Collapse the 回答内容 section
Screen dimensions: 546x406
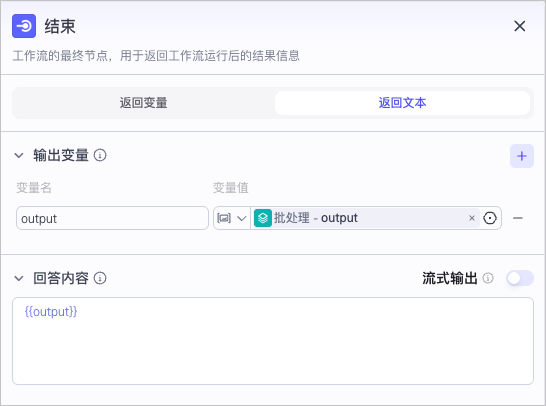[x=19, y=279]
